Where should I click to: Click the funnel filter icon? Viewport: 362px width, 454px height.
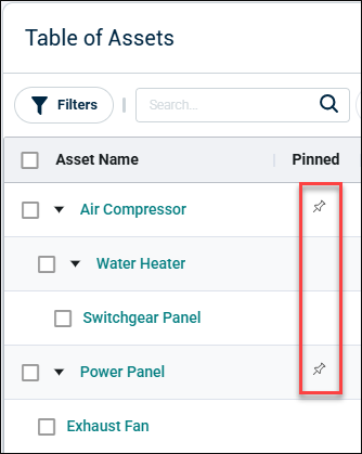click(40, 105)
